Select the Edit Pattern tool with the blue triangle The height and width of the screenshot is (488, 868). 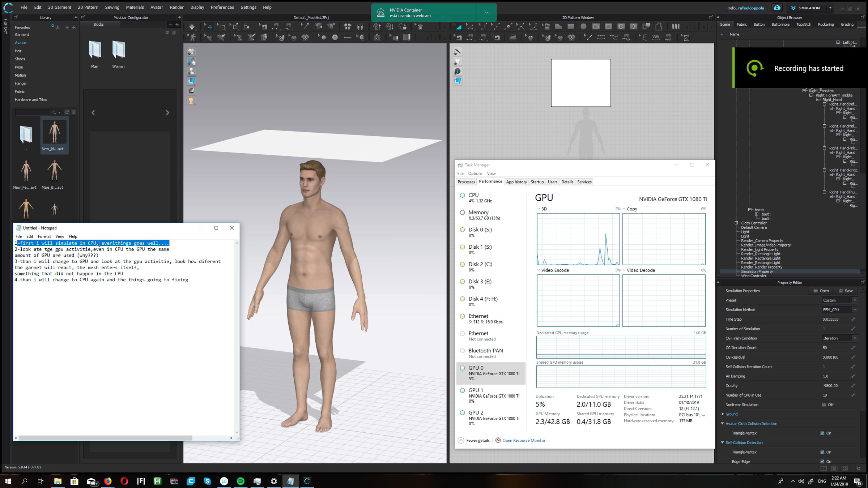pos(458,27)
